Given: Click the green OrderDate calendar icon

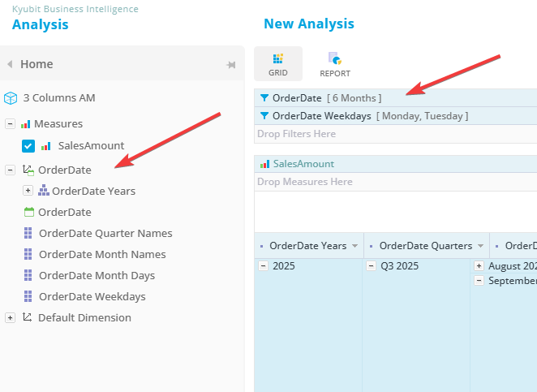Looking at the screenshot, I should pyautogui.click(x=29, y=212).
